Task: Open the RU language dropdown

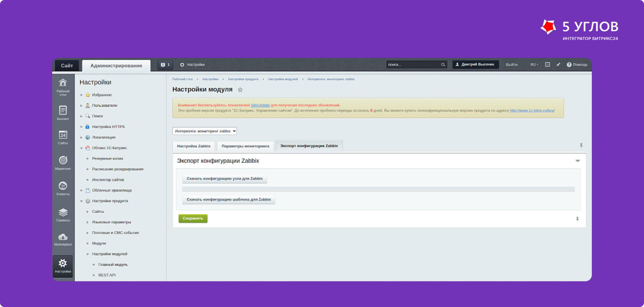Action: [x=534, y=65]
